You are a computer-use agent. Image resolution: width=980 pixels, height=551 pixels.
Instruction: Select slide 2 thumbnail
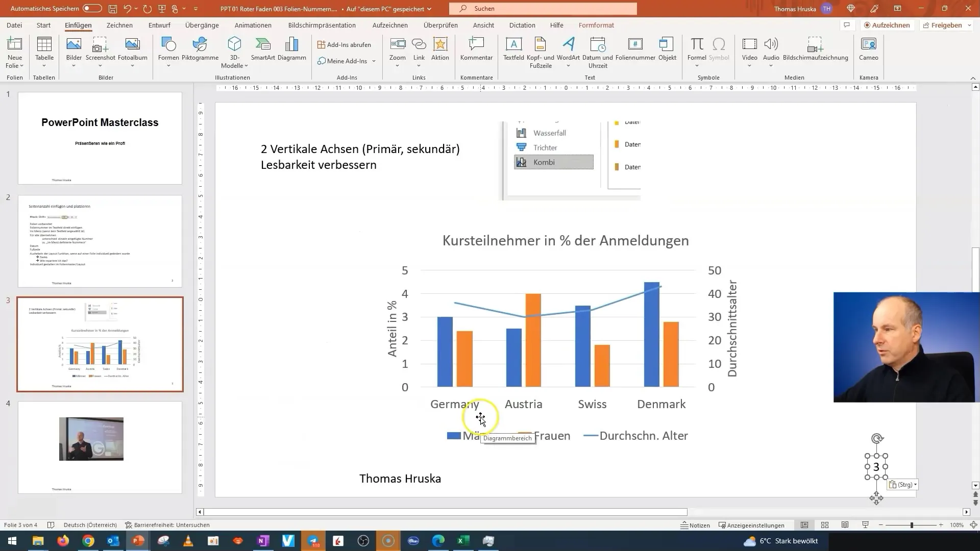pyautogui.click(x=100, y=241)
